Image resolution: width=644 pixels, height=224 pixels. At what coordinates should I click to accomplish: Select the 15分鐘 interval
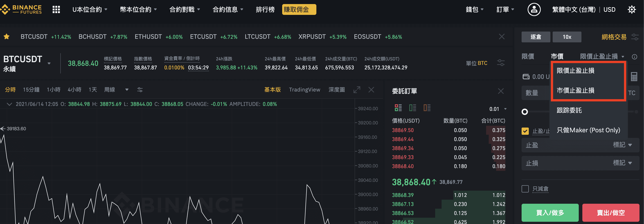pyautogui.click(x=31, y=90)
